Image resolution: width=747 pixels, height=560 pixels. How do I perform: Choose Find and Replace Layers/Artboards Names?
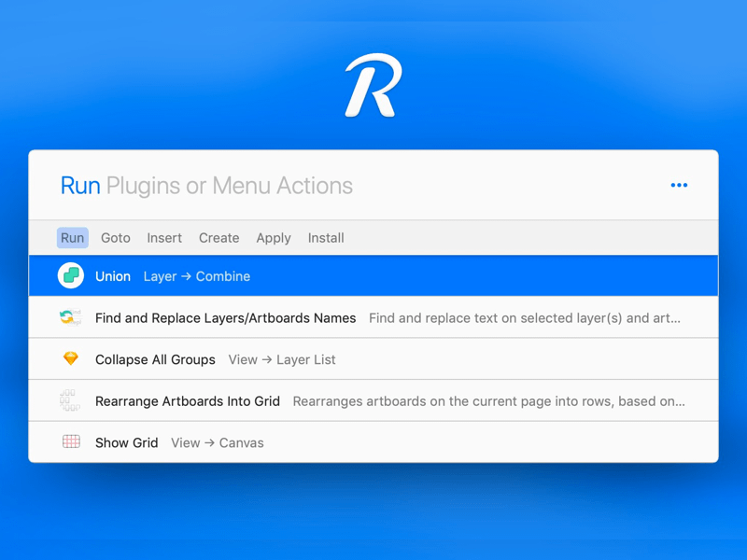pyautogui.click(x=225, y=317)
